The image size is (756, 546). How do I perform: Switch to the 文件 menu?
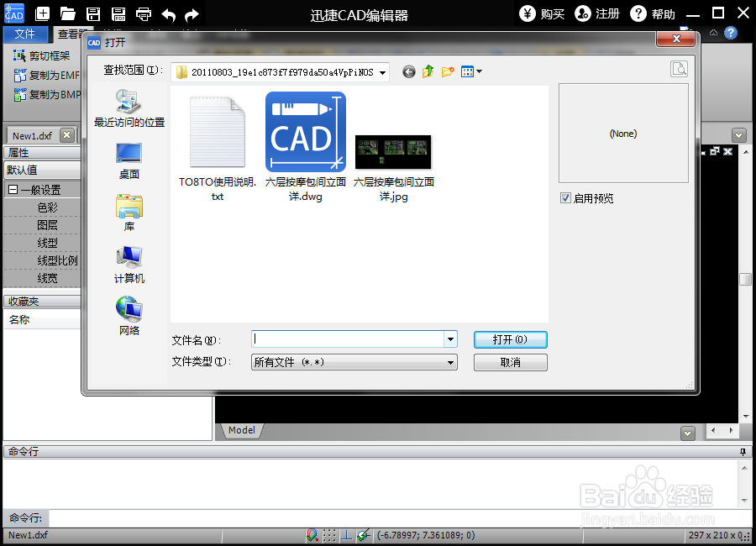pos(26,34)
